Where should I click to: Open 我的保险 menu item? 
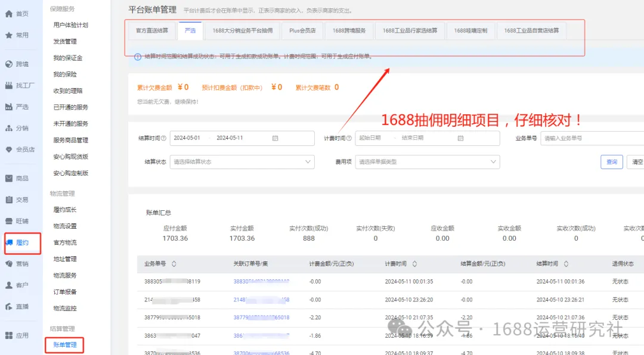[x=65, y=74]
